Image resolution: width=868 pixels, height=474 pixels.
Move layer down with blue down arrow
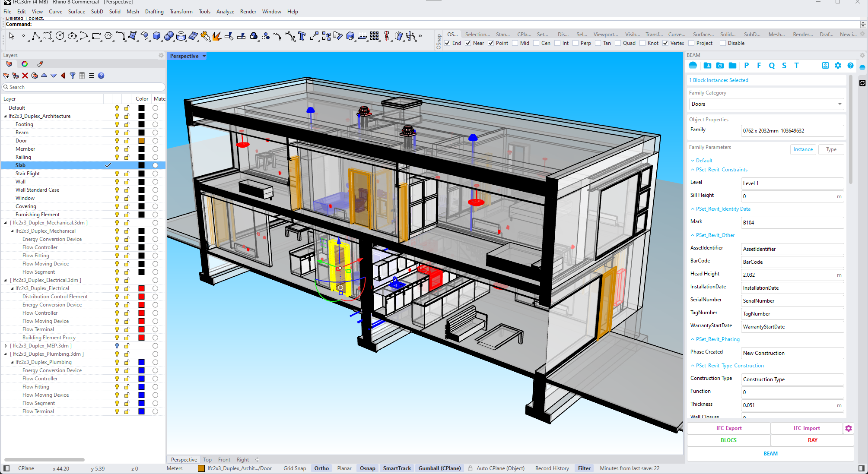coord(54,76)
